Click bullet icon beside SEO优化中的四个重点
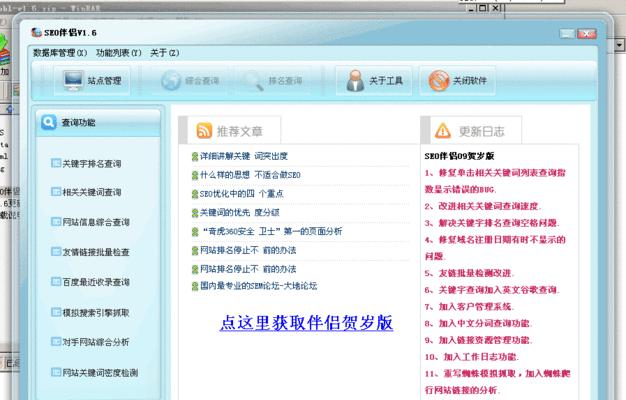This screenshot has height=400, width=626. pos(195,194)
